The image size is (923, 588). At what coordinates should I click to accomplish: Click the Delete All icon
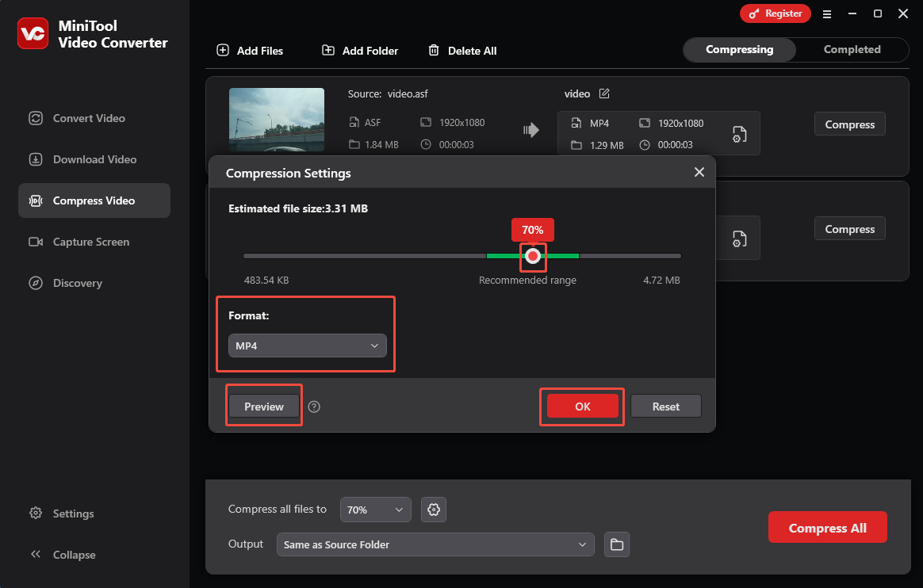(434, 50)
